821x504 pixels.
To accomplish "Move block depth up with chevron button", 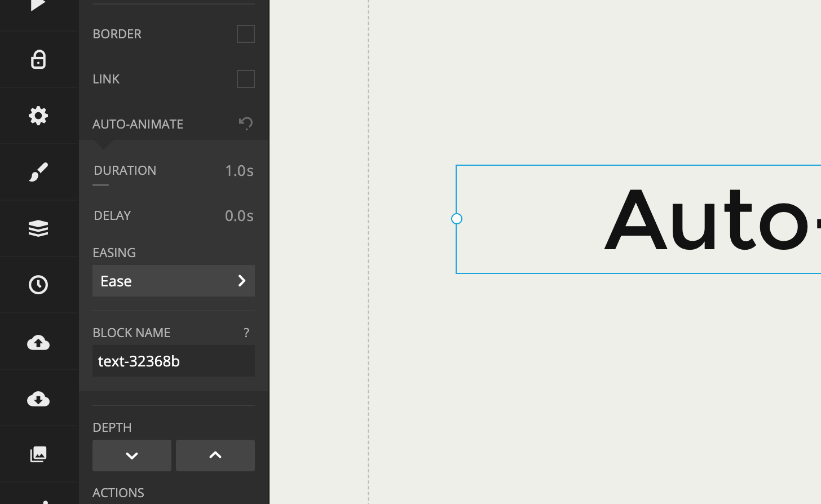I will pyautogui.click(x=215, y=456).
